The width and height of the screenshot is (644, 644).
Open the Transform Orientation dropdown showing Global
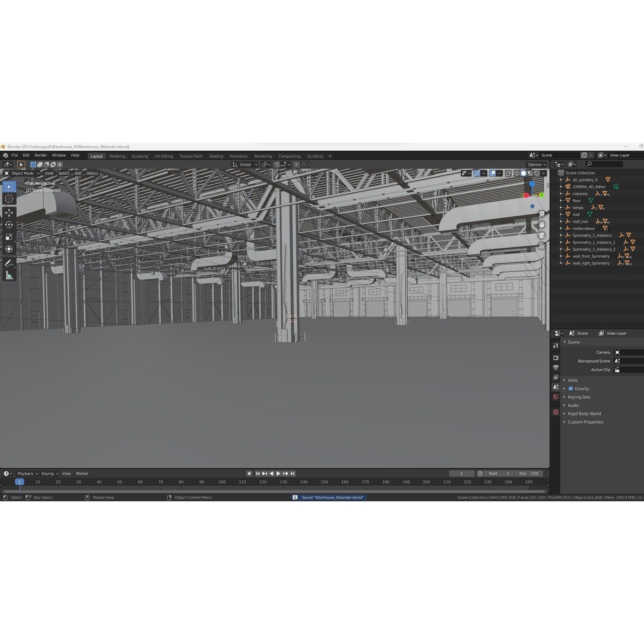245,165
